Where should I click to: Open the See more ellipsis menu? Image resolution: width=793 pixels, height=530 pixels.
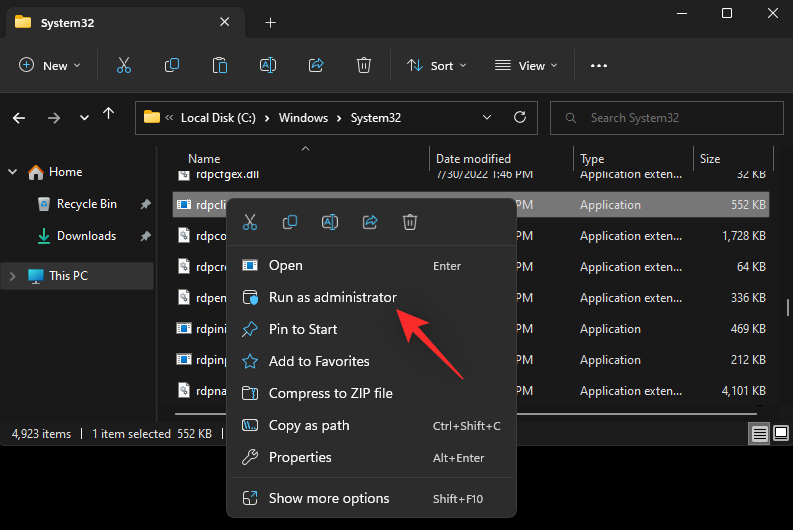pyautogui.click(x=599, y=65)
